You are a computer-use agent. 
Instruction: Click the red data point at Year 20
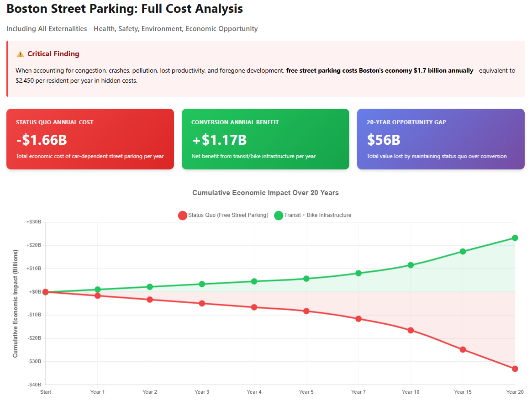tap(515, 369)
